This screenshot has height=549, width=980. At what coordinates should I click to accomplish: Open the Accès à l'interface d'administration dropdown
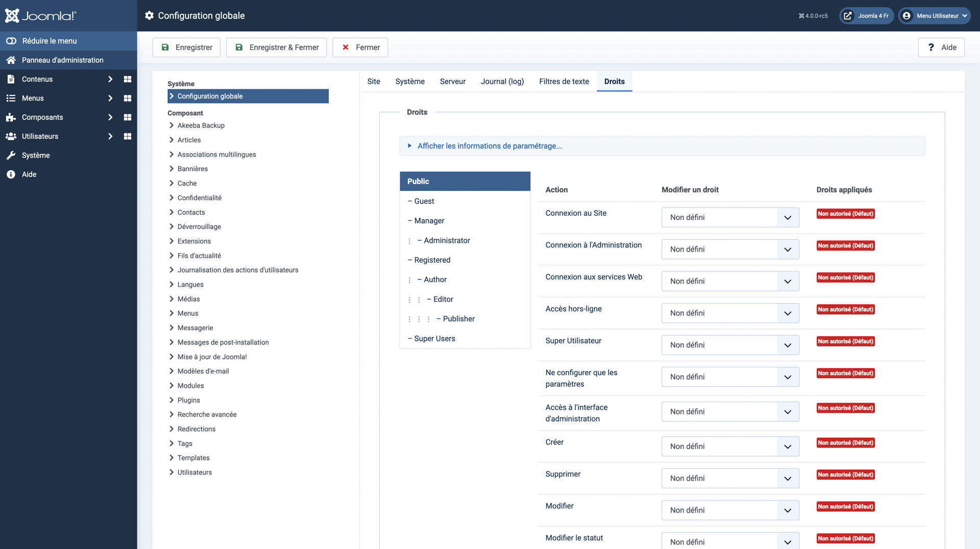coord(730,412)
